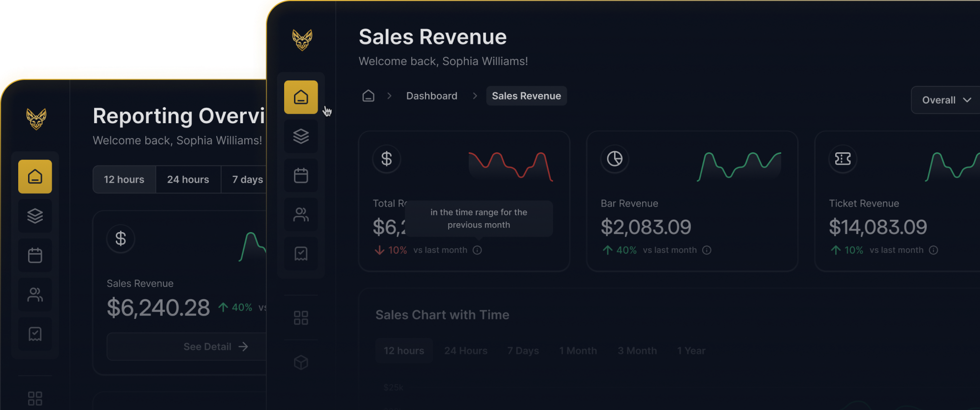Click the Sales Revenue breadcrumb item

pyautogui.click(x=526, y=96)
